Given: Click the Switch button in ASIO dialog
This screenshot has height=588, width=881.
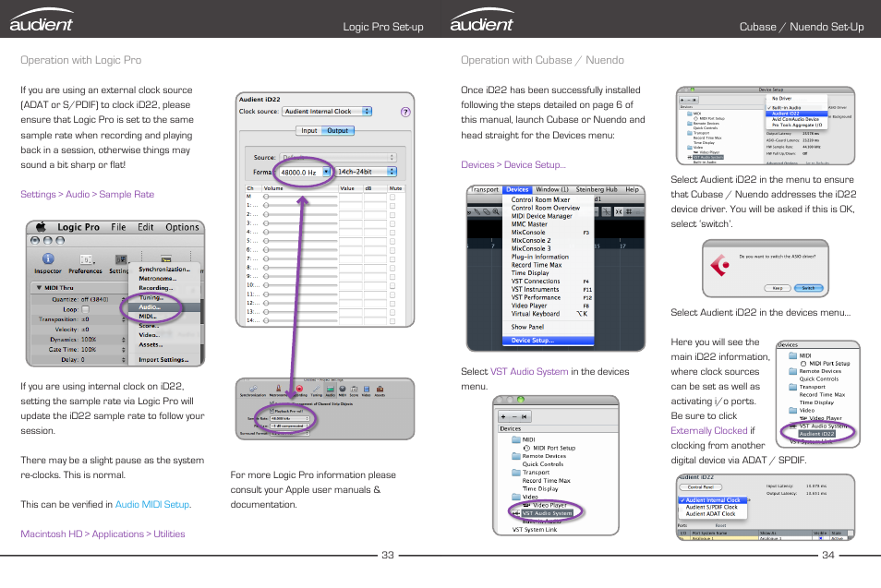Looking at the screenshot, I should click(x=808, y=288).
